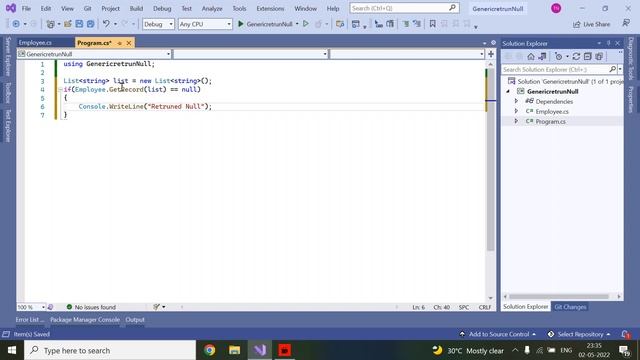The height and width of the screenshot is (360, 640).
Task: Save the current file with Save icon
Action: tap(79, 24)
